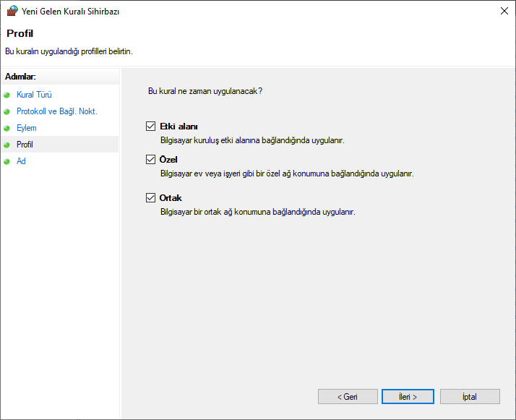The height and width of the screenshot is (420, 516).
Task: Click green bullet beside Ad step
Action: 7,161
